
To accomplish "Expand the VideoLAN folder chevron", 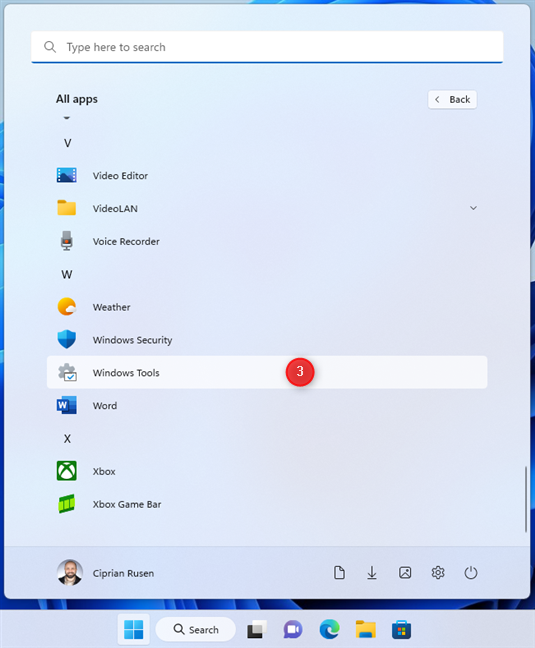I will 473,208.
